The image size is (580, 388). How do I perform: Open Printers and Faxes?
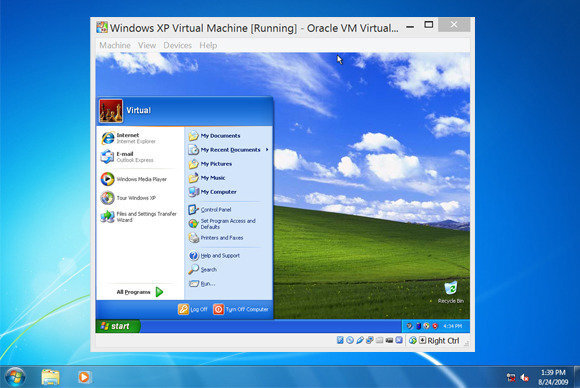216,238
